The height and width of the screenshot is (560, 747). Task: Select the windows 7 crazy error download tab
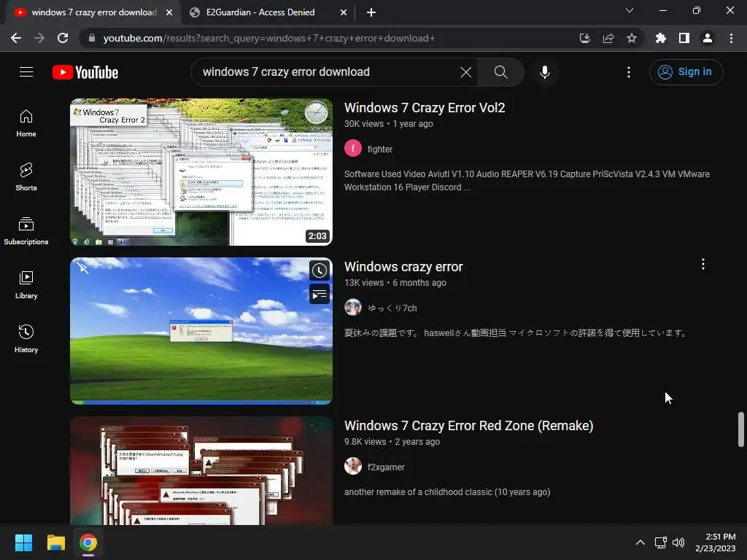coord(94,12)
